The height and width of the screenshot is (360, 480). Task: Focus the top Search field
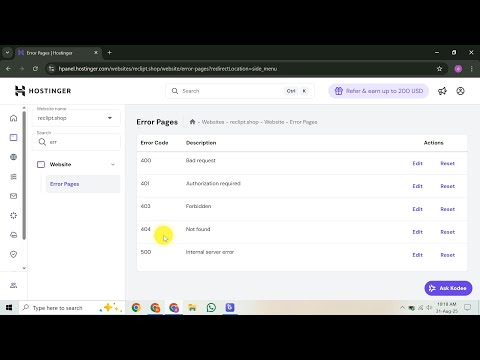click(240, 91)
